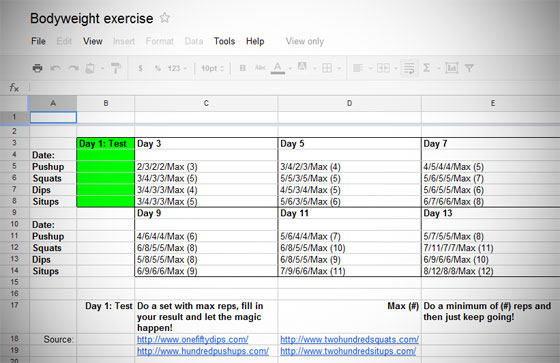Open the Format menu
Viewport: 560px width, 363px height.
click(160, 41)
